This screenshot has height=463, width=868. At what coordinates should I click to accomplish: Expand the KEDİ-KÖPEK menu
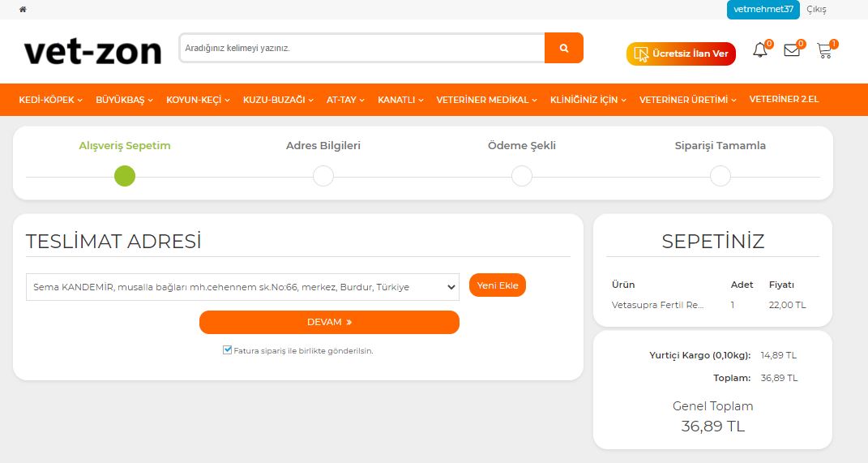pyautogui.click(x=51, y=100)
